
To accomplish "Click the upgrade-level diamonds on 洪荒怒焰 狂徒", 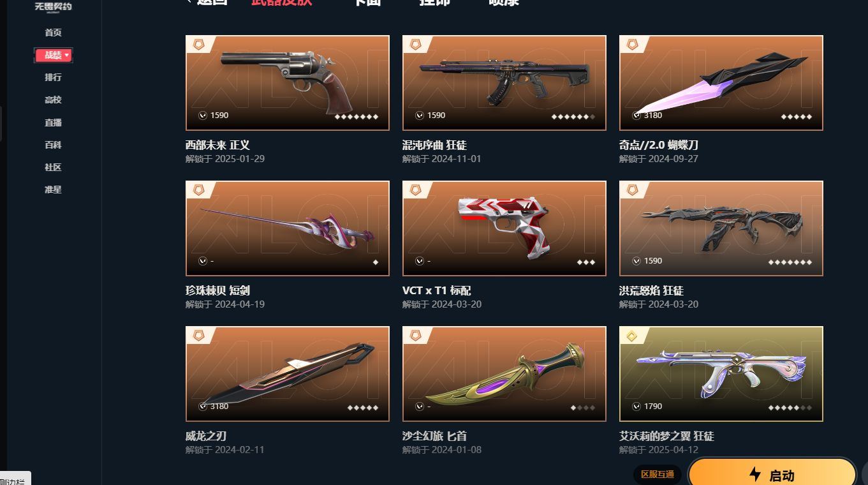I will 790,262.
